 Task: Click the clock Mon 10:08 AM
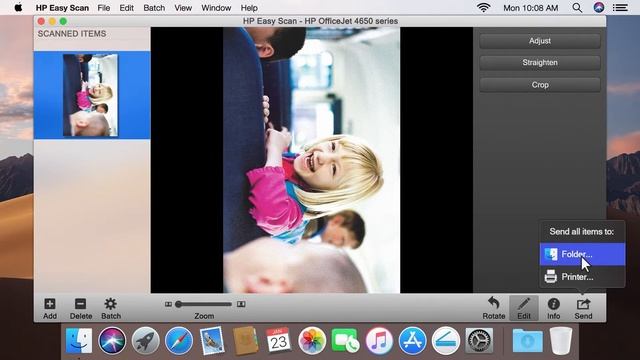coord(530,8)
